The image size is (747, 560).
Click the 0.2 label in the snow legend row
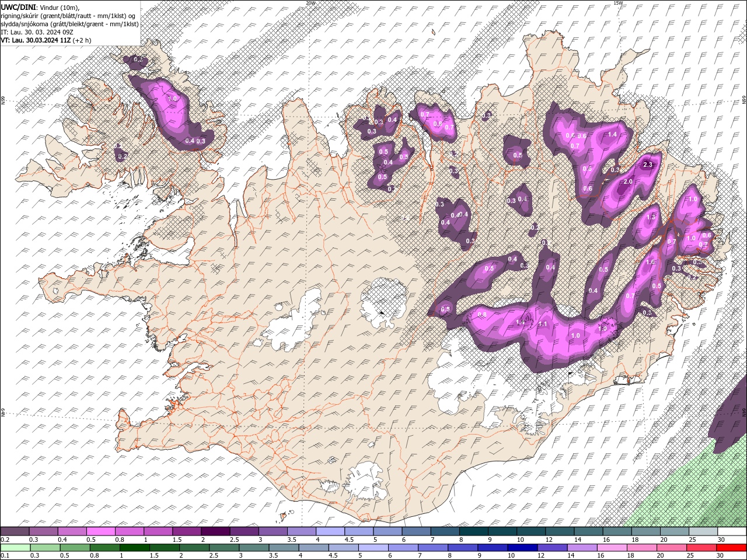(5, 540)
